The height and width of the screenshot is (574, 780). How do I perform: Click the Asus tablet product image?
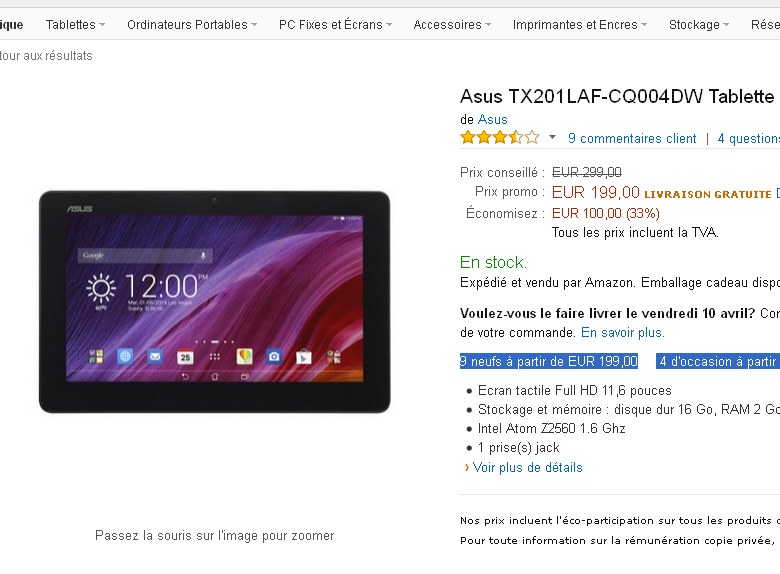point(214,302)
